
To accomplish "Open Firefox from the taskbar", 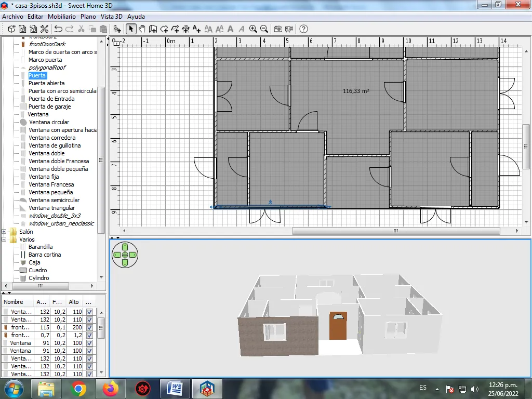I will pos(111,389).
